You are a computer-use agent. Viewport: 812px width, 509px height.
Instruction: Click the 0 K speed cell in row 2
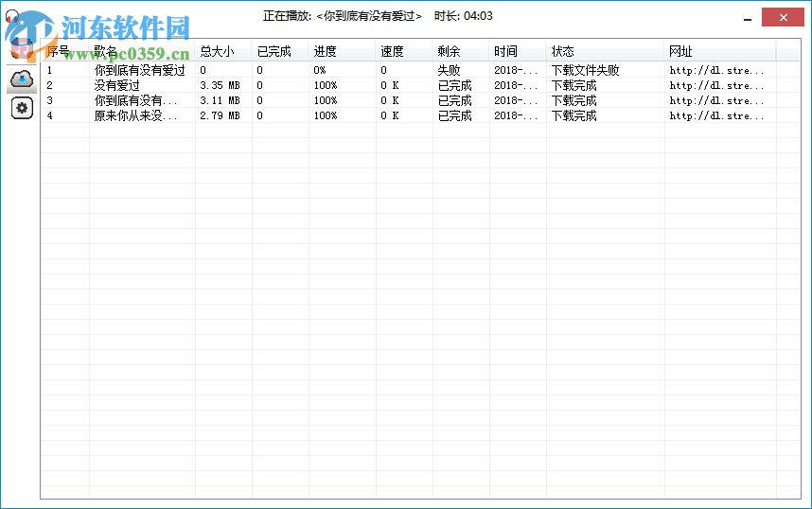pyautogui.click(x=389, y=85)
